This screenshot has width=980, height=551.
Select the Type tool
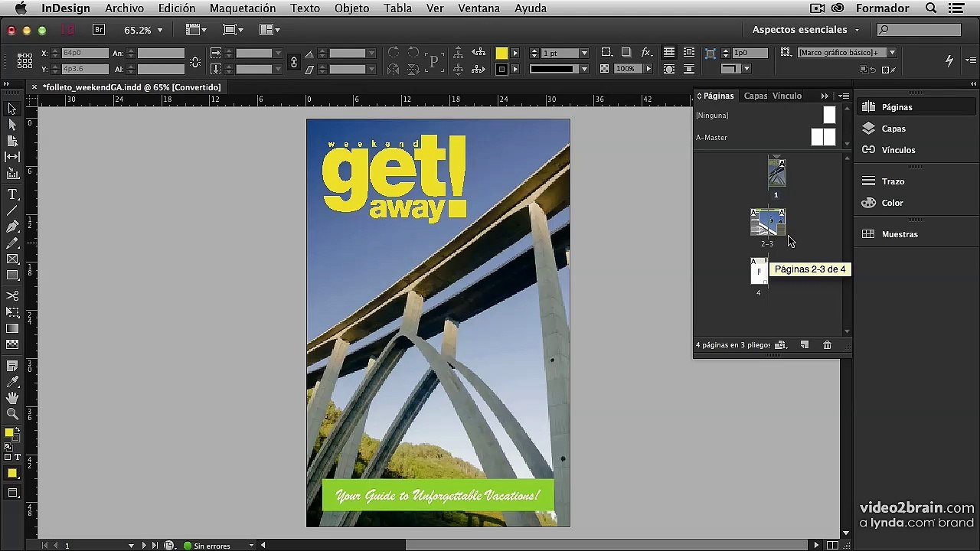tap(12, 194)
